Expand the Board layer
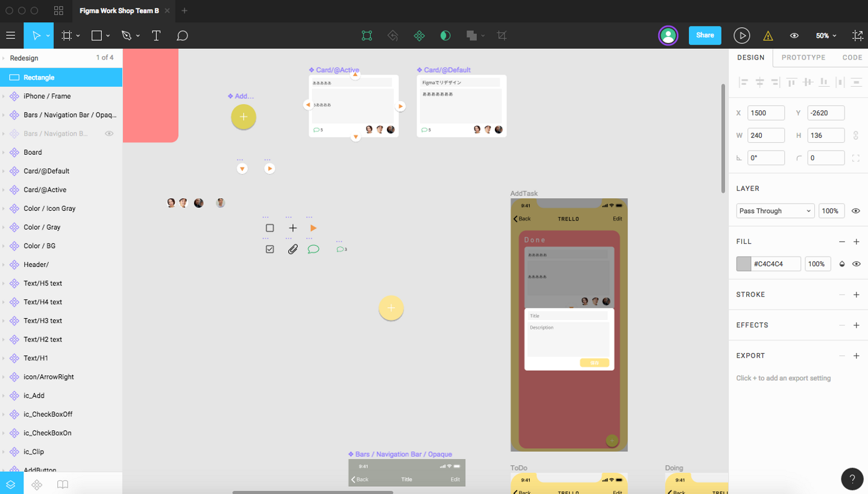Screen dimensions: 868x494 (x=4, y=152)
